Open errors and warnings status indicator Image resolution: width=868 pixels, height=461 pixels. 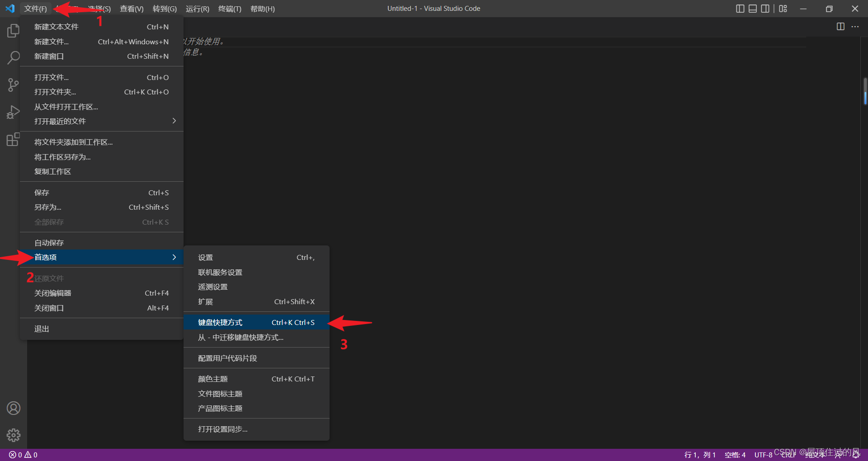pos(23,455)
